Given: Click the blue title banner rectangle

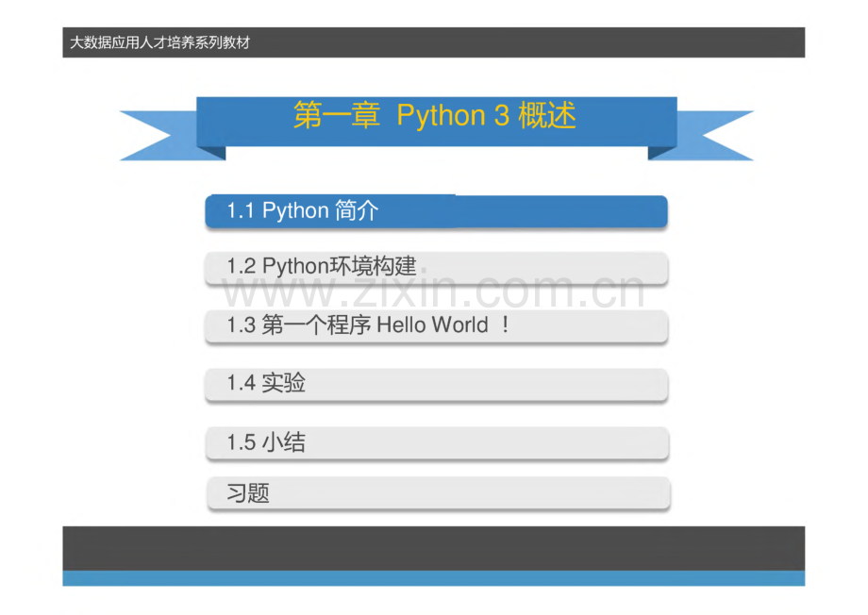Looking at the screenshot, I should pyautogui.click(x=434, y=123).
